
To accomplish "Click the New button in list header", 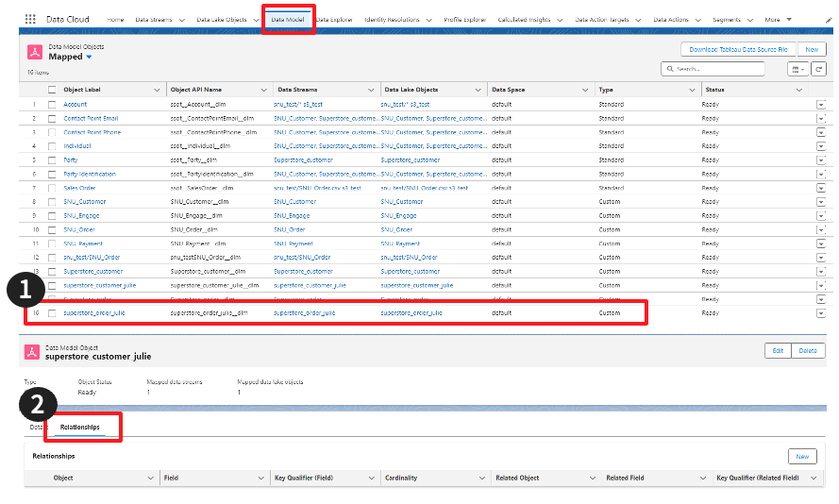I will pos(812,49).
